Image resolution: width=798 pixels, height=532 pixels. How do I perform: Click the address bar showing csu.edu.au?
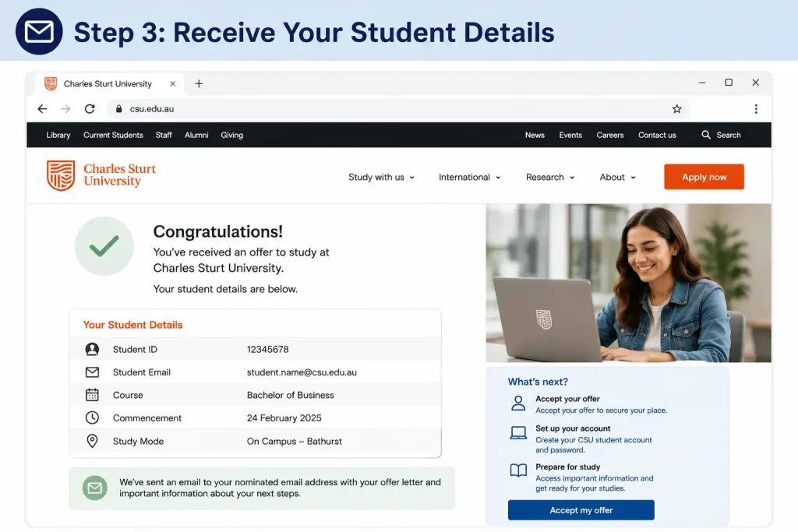pos(398,109)
